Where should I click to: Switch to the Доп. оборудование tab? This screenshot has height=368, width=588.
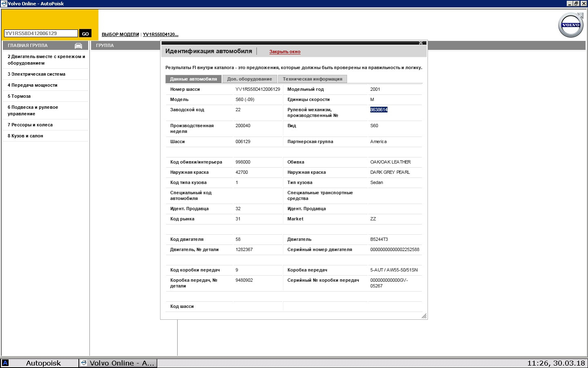(249, 79)
